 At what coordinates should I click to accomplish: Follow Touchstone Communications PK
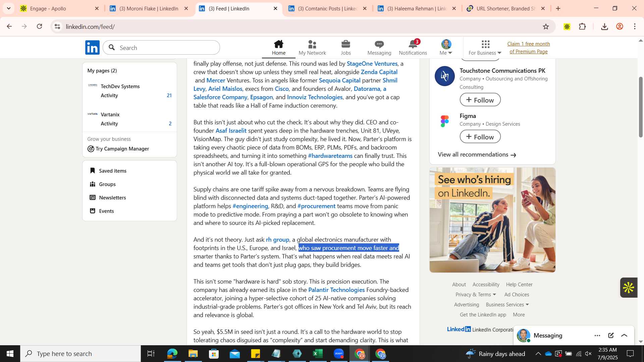pyautogui.click(x=480, y=100)
